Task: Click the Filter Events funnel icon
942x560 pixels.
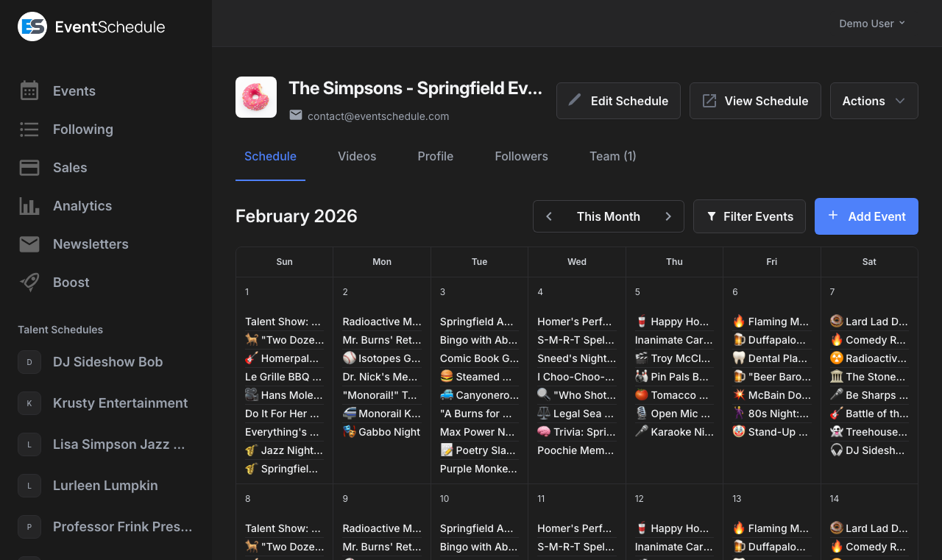Action: pos(711,216)
